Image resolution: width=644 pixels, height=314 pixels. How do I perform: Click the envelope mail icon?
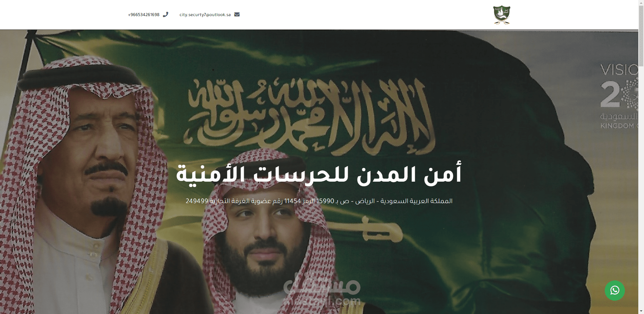click(x=237, y=14)
